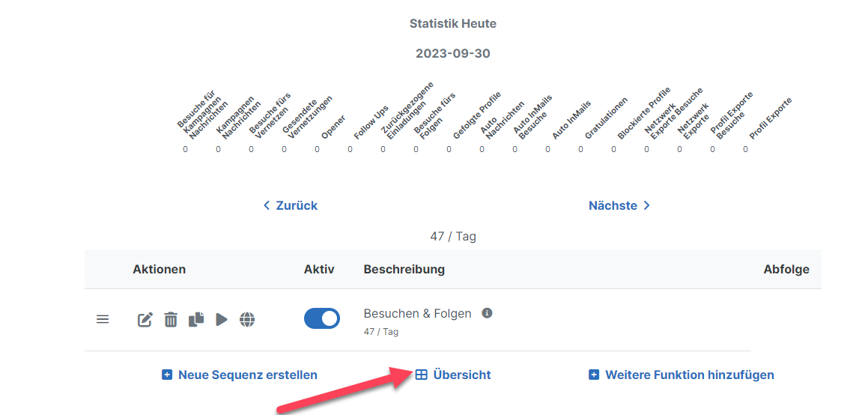This screenshot has width=868, height=415.
Task: Delete the sequence with the trash icon
Action: pyautogui.click(x=171, y=320)
